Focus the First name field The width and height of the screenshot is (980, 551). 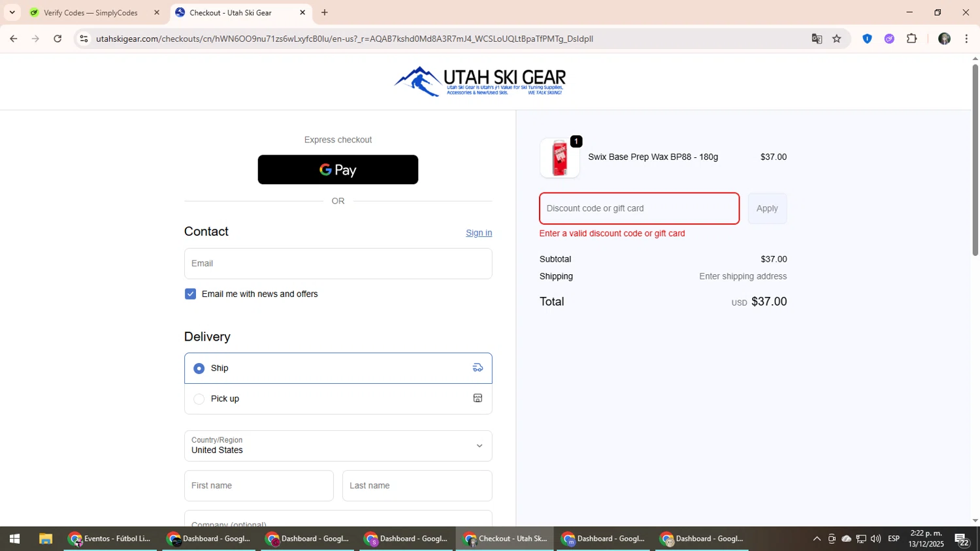pos(259,486)
